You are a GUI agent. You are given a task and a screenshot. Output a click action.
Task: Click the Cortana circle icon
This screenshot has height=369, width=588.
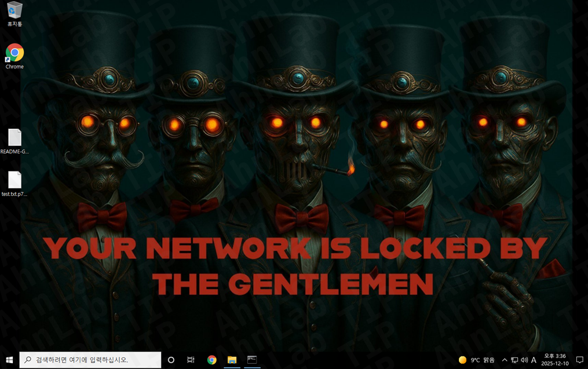point(171,360)
